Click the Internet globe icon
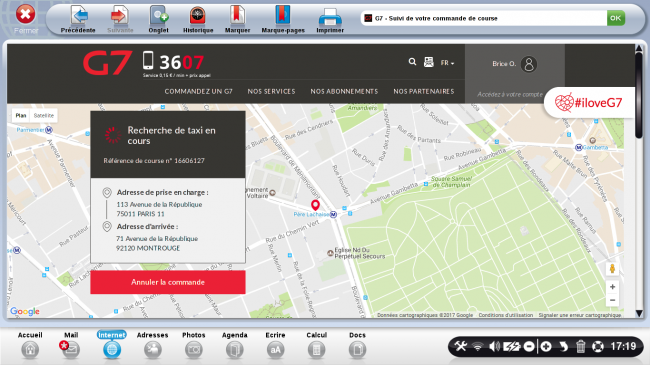 [x=112, y=350]
